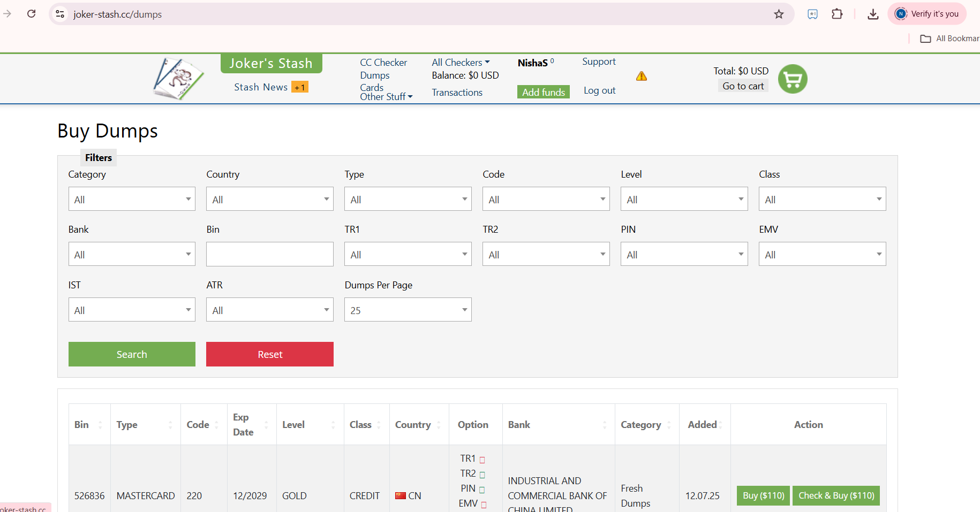Open the TR2 filter dropdown
This screenshot has width=980, height=512.
coord(546,254)
